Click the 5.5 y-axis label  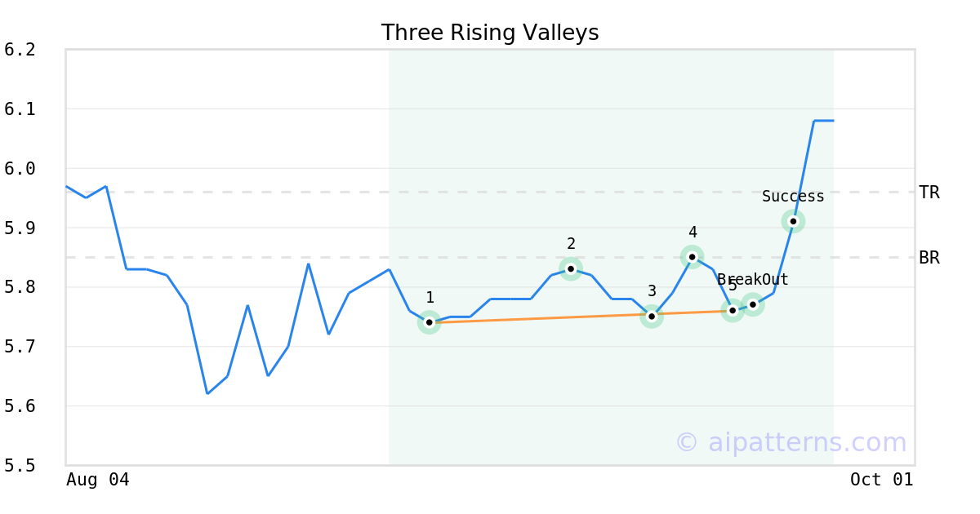pos(20,465)
